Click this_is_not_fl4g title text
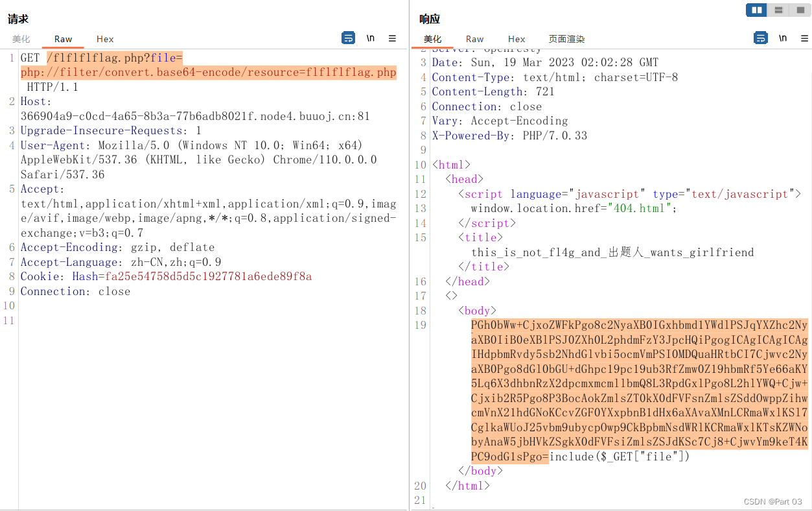812x511 pixels. click(x=612, y=252)
